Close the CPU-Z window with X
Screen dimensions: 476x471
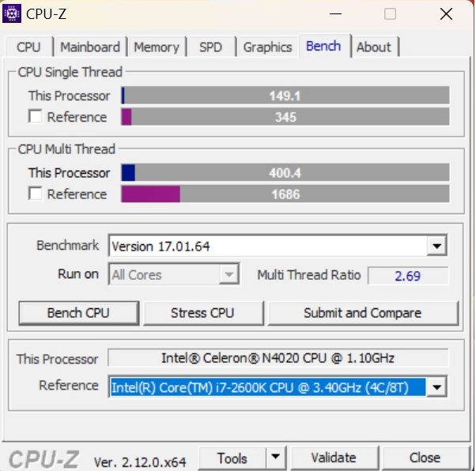[x=446, y=14]
